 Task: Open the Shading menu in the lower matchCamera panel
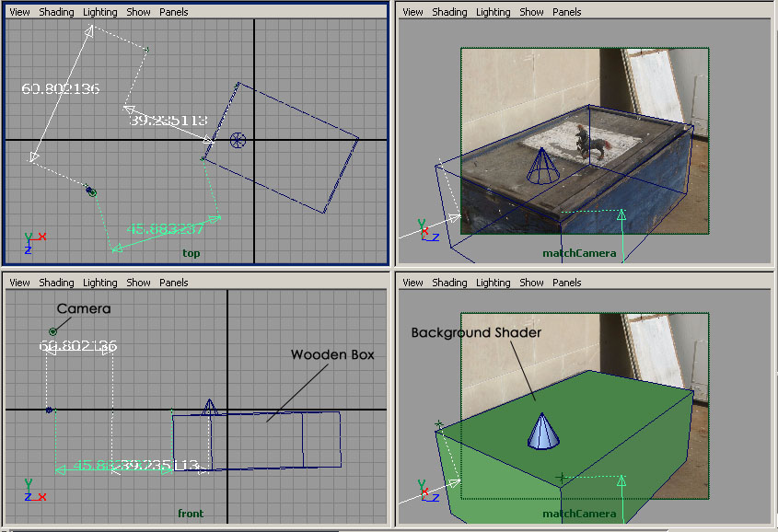pyautogui.click(x=449, y=283)
